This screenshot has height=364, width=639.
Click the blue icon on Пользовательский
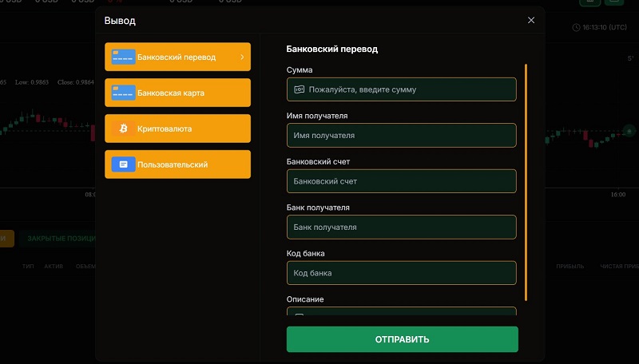123,164
